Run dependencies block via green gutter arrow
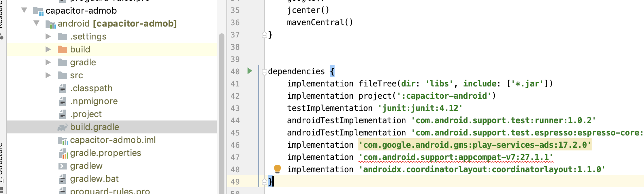Viewport: 644px width, 194px height. [250, 71]
